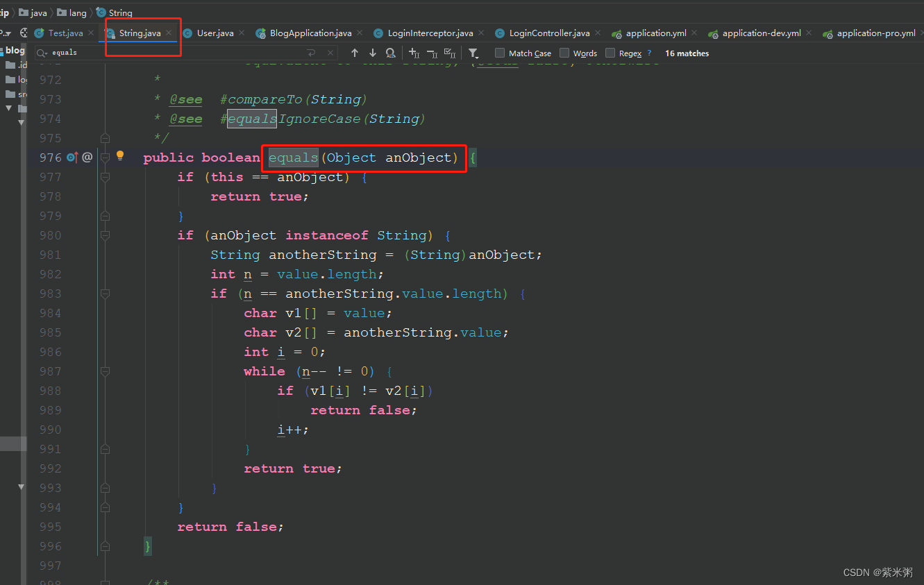Viewport: 924px width, 585px height.
Task: Close the LoginController.java tab
Action: point(598,33)
